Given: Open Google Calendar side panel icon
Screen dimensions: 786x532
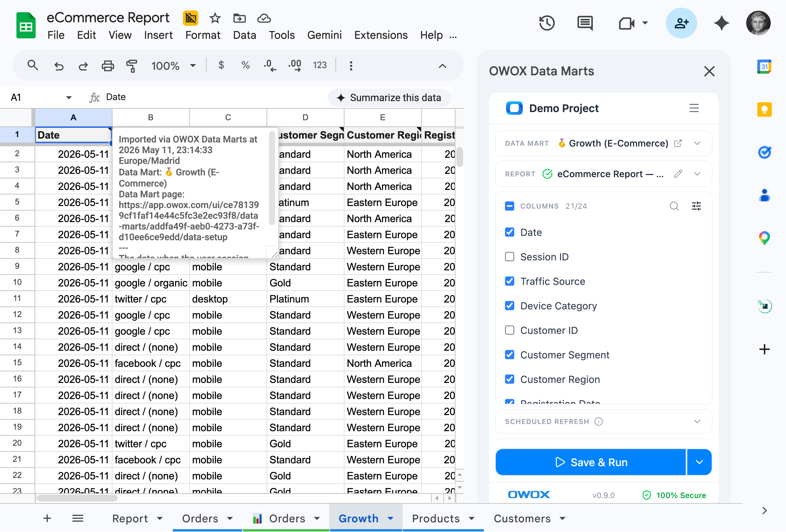Looking at the screenshot, I should coord(764,66).
